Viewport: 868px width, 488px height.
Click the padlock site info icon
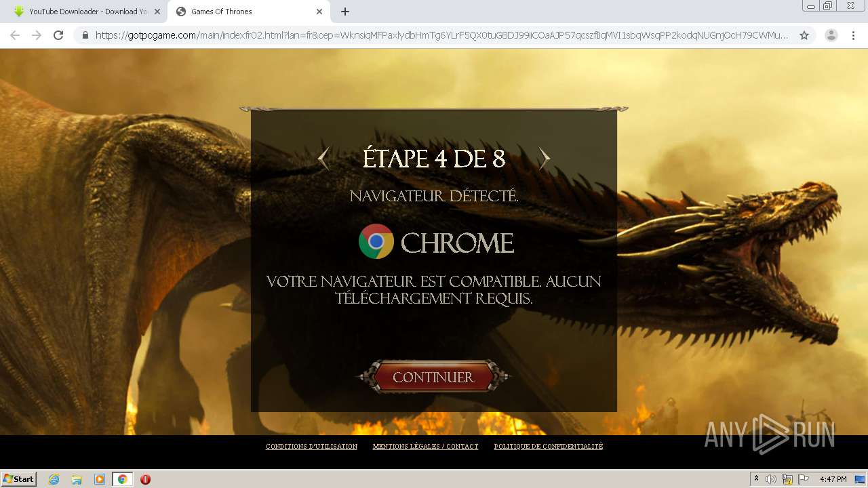[85, 35]
